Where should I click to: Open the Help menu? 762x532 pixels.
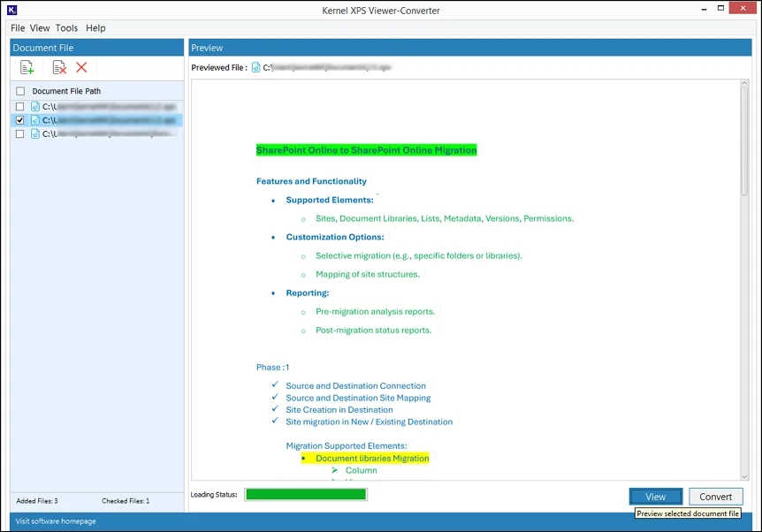95,27
